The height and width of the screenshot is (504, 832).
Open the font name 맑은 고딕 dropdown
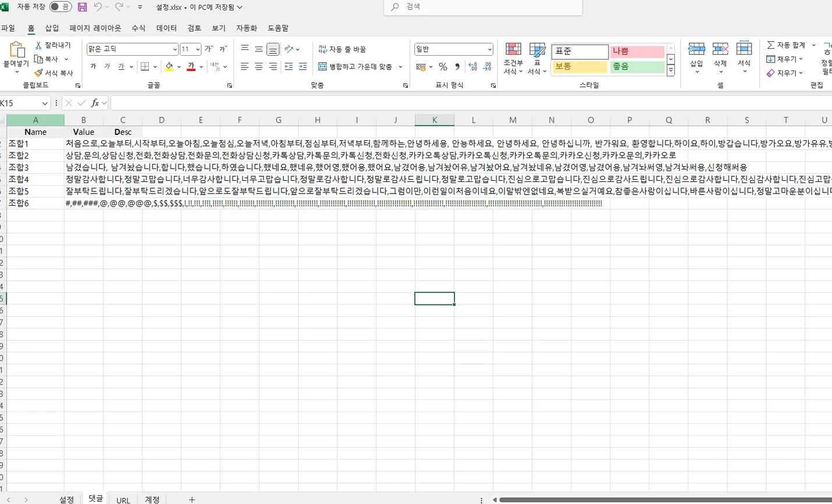click(x=175, y=49)
